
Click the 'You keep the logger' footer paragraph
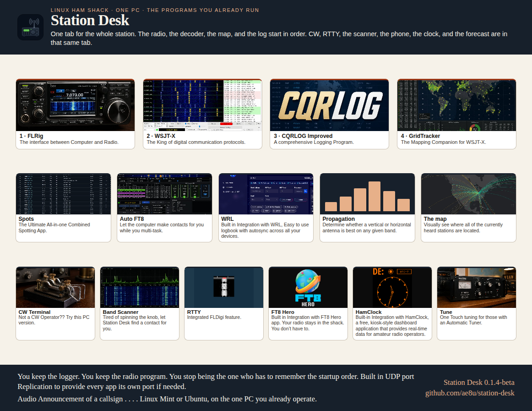pyautogui.click(x=216, y=382)
